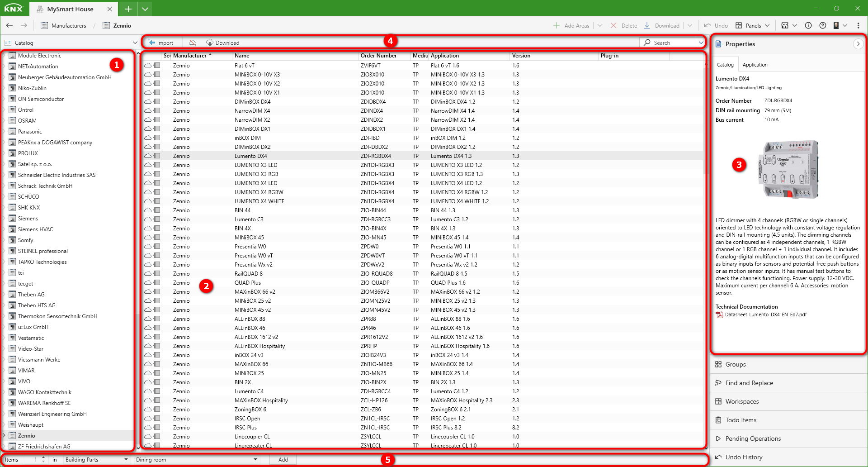
Task: Navigate back with the left arrow
Action: tap(9, 25)
